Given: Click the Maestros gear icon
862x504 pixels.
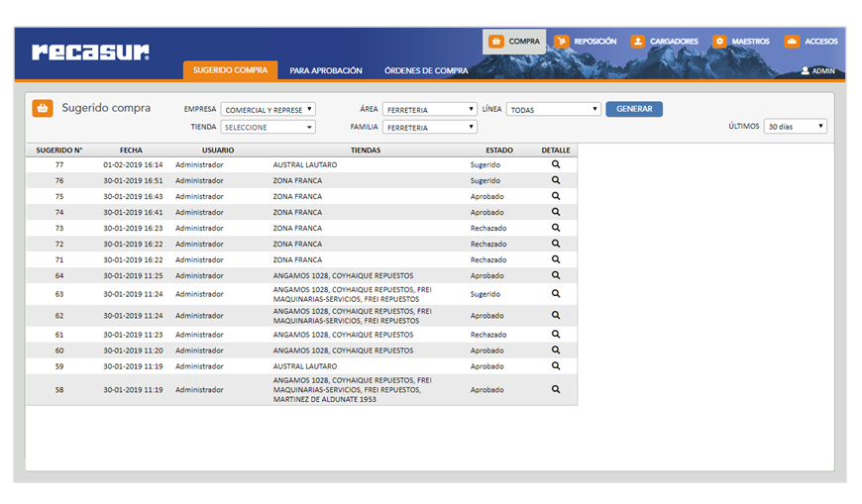Looking at the screenshot, I should tap(719, 42).
